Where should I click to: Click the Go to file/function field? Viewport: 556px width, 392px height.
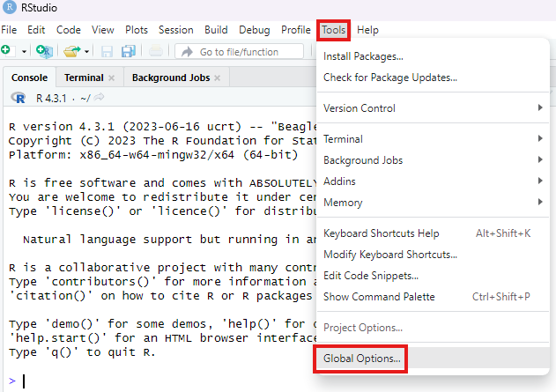tap(240, 52)
